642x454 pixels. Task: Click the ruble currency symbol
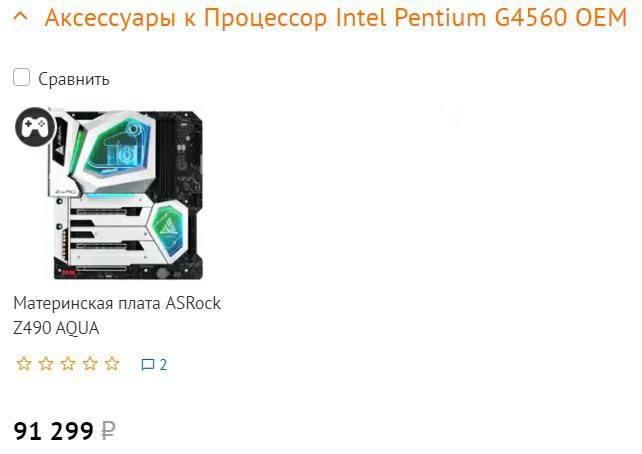point(108,431)
